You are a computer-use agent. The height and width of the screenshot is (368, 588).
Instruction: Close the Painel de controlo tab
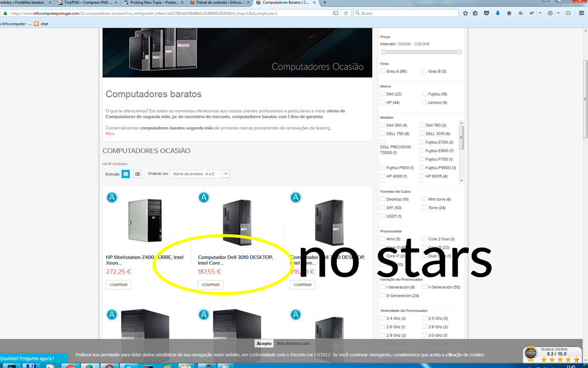coord(249,2)
